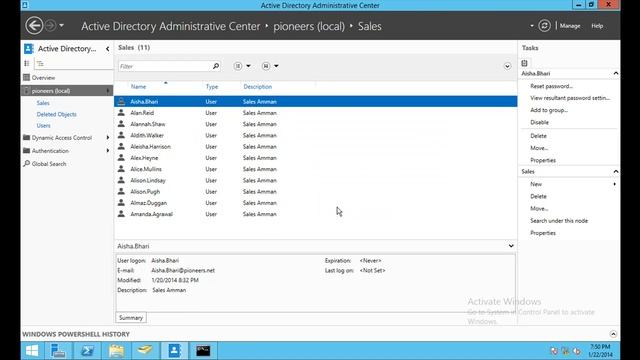Expand Dynamic Access Control arrow
640x360 pixels.
point(108,138)
